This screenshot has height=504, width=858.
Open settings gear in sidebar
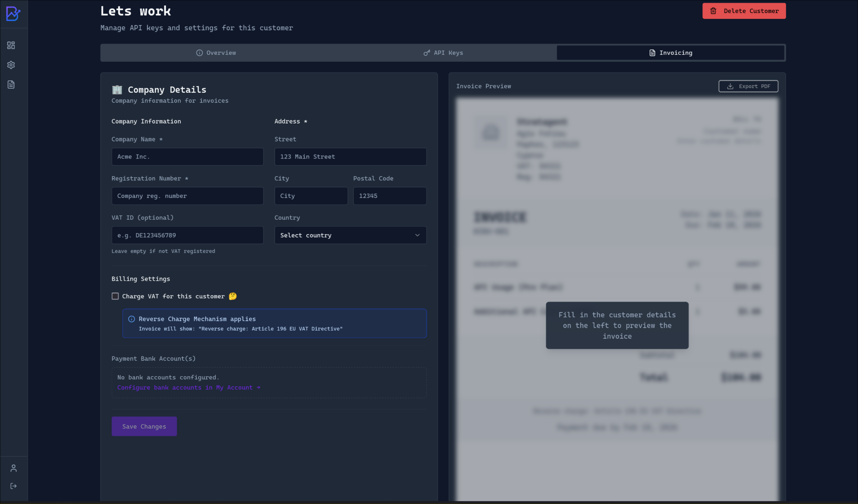coord(11,65)
